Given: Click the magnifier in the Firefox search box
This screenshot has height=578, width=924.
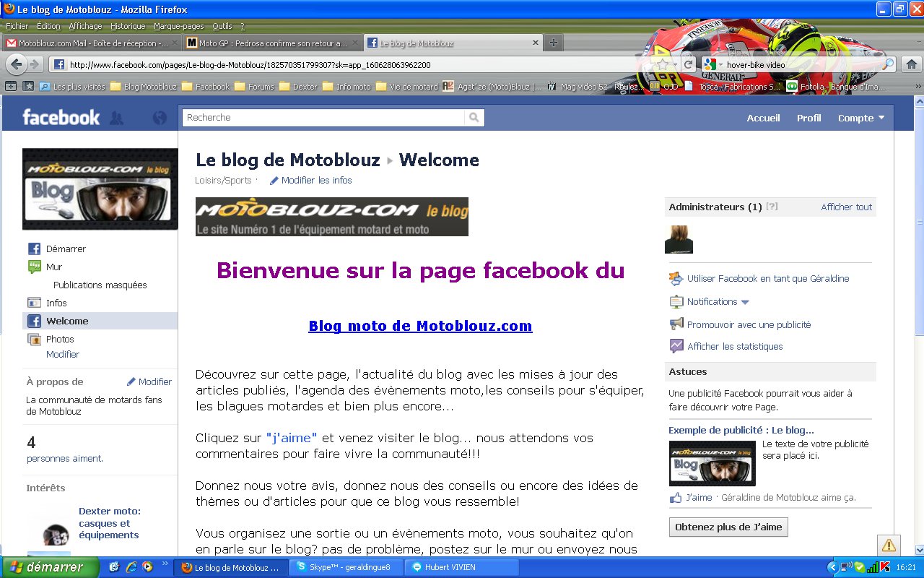Looking at the screenshot, I should (889, 64).
